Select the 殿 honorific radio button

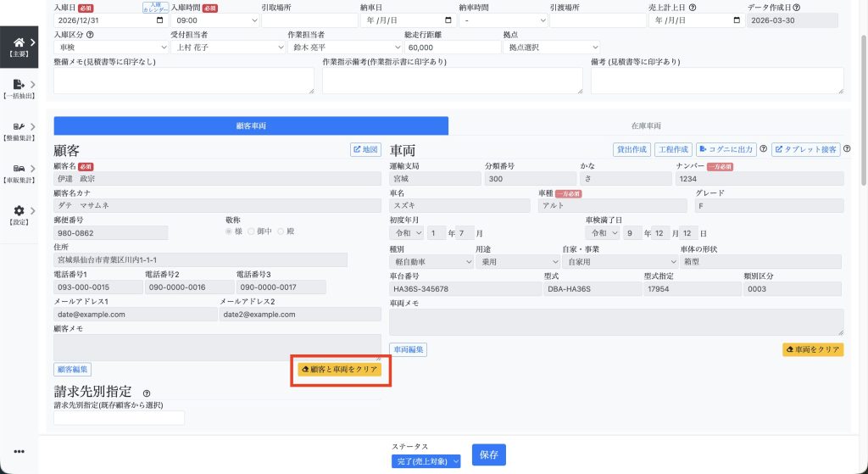(281, 231)
